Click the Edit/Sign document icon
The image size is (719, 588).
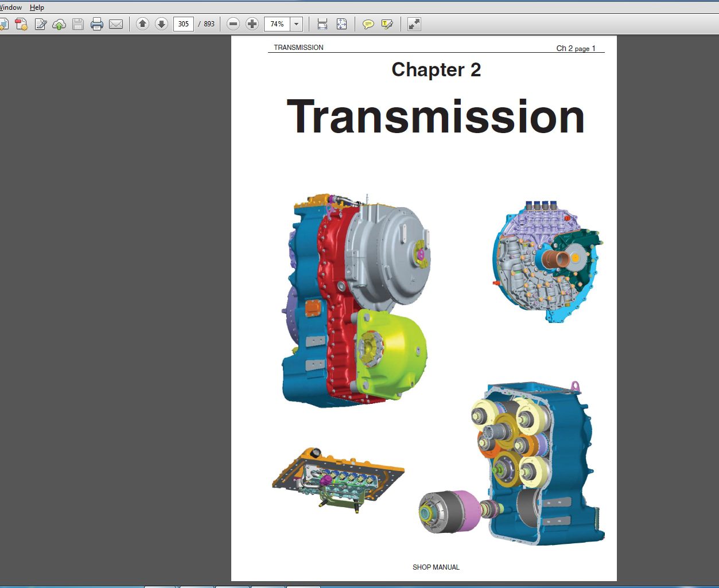pos(41,24)
